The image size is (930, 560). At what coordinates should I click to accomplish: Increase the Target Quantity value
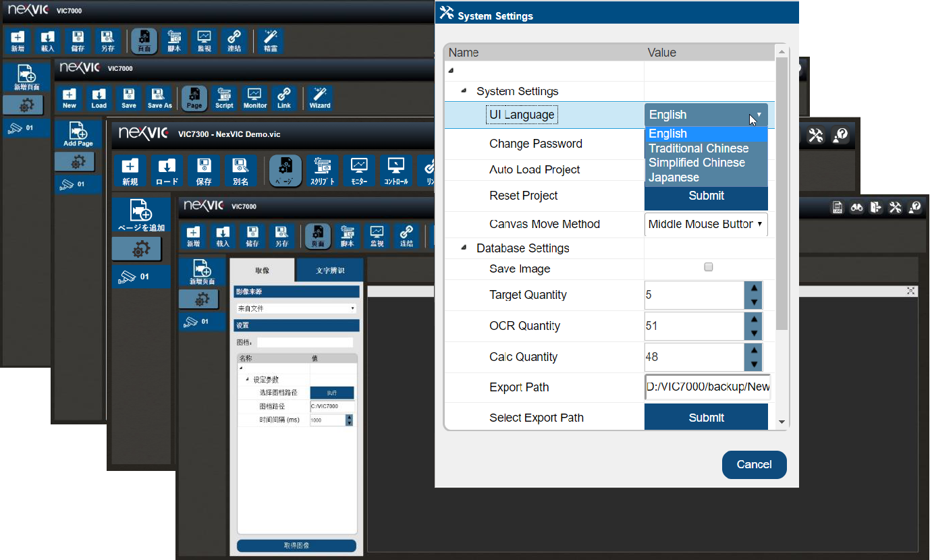coord(754,288)
